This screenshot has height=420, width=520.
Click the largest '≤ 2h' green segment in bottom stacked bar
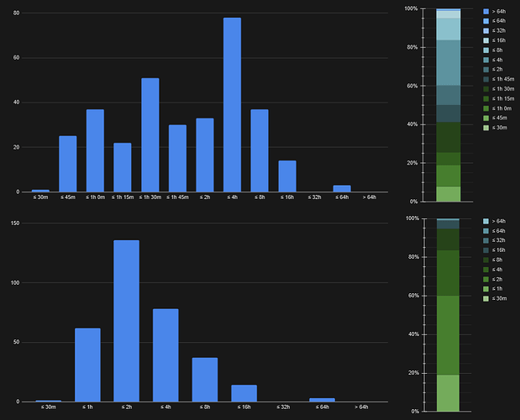(448, 335)
